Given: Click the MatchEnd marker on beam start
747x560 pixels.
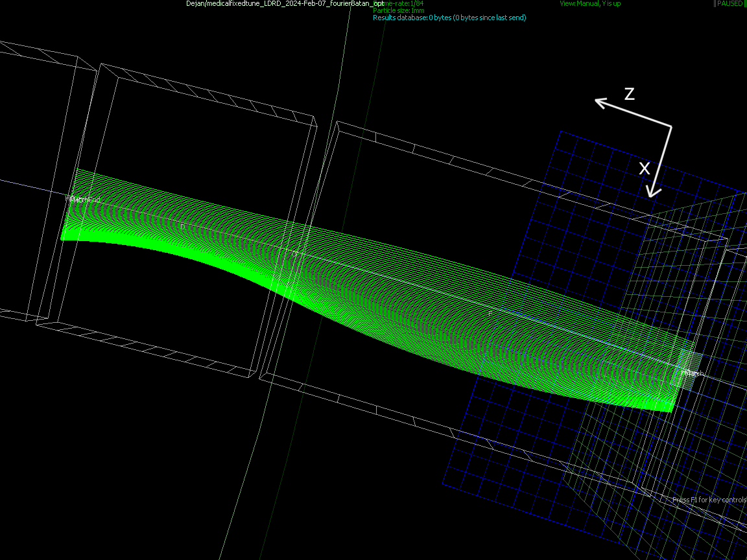Looking at the screenshot, I should (82, 200).
